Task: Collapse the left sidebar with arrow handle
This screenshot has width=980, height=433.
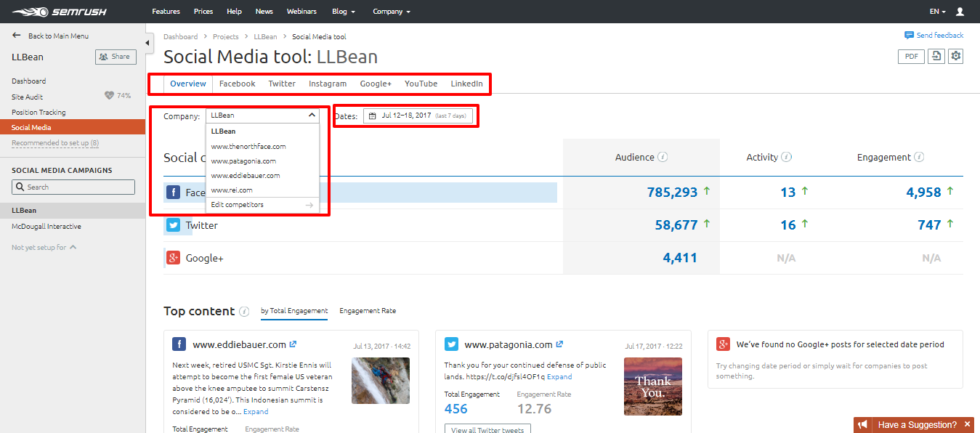Action: point(149,44)
